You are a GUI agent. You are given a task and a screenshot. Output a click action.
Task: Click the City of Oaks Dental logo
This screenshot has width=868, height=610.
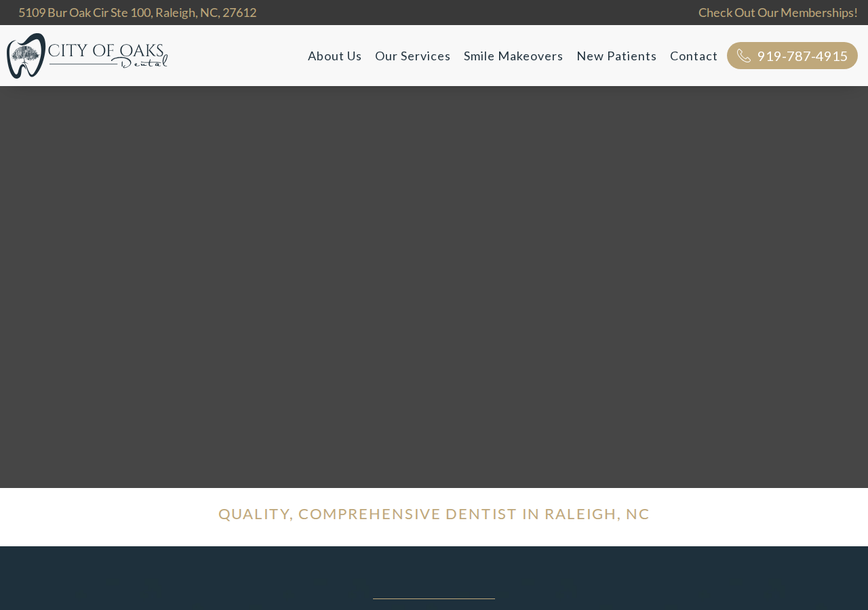(87, 56)
